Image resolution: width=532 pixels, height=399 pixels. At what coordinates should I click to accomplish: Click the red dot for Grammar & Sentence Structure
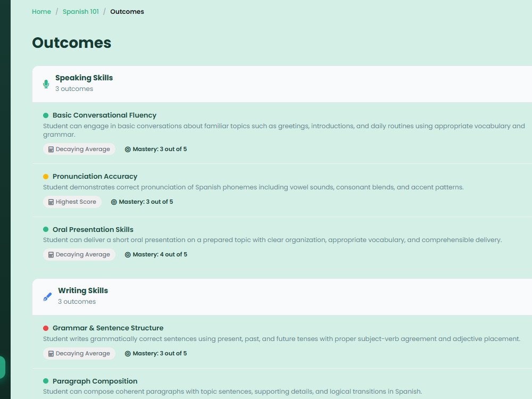pos(46,328)
